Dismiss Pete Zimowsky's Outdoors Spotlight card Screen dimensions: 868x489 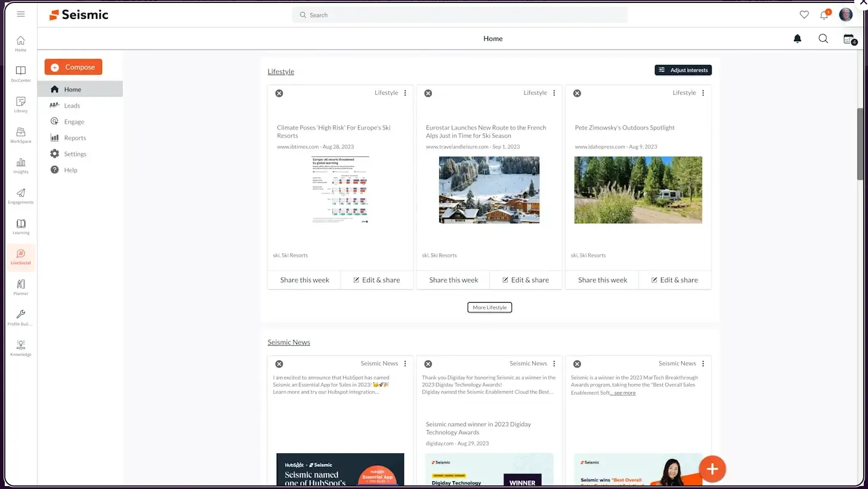click(577, 93)
